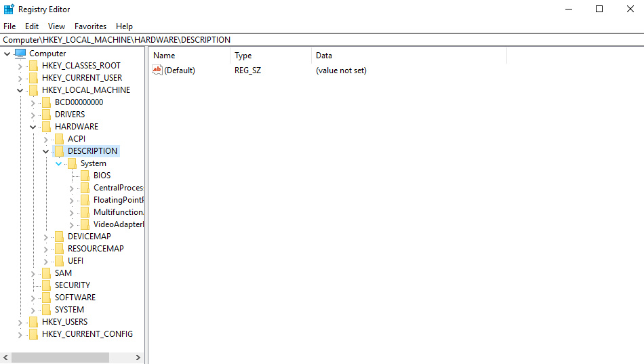The image size is (644, 364).
Task: Click the DRIVERS folder icon
Action: 47,115
